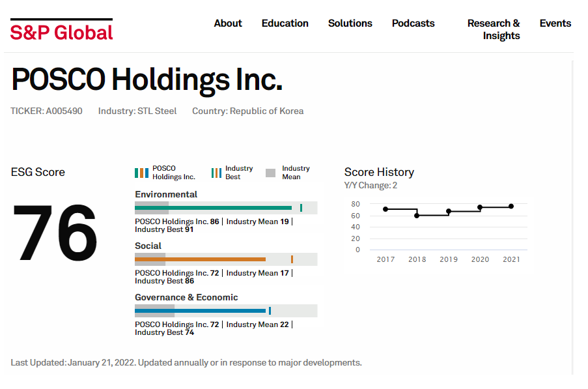Click the Y/Y Change: 2 text
This screenshot has width=588, height=389.
[x=371, y=185]
